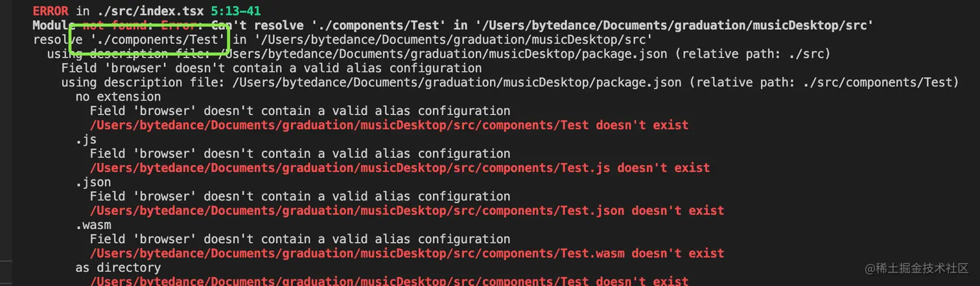Viewport: 980px width, 286px height.
Task: Click the 'as directory' line
Action: (118, 267)
